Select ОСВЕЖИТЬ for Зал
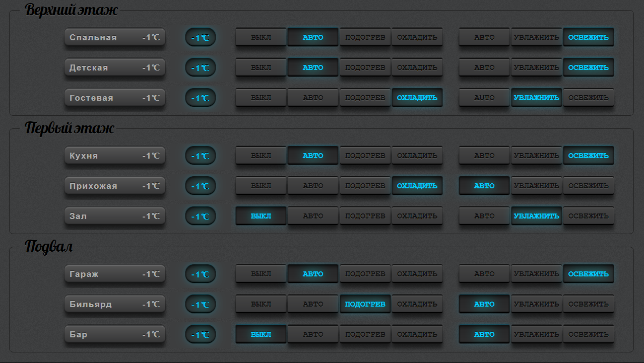644x363 pixels. pos(589,216)
